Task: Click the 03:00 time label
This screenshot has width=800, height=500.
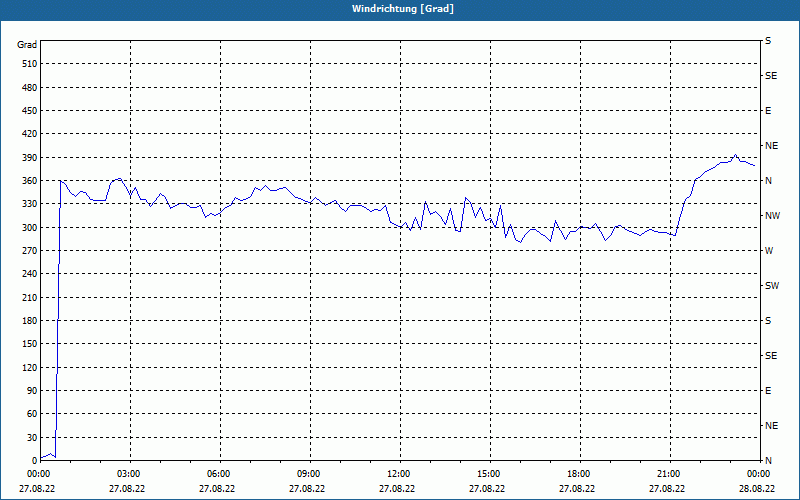Action: 127,474
